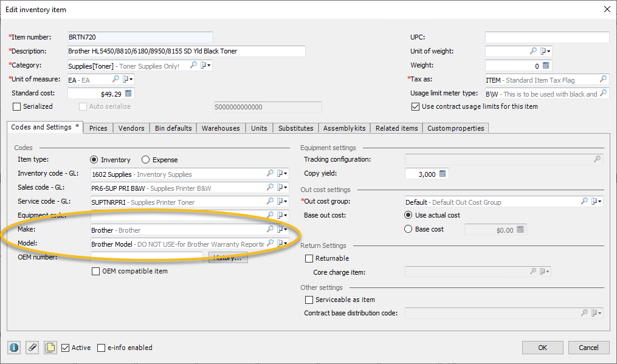
Task: Open the Sales code - GL quick-action dropdown
Action: click(282, 187)
